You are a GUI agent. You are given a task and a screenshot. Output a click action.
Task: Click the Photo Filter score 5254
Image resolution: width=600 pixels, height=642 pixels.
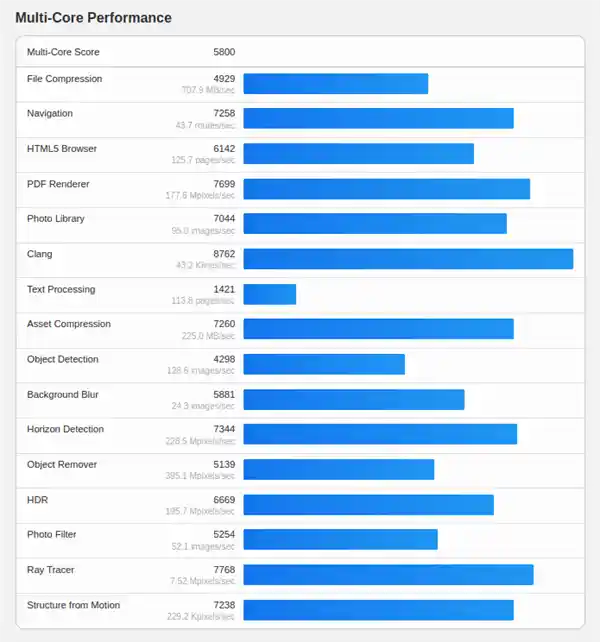point(224,534)
